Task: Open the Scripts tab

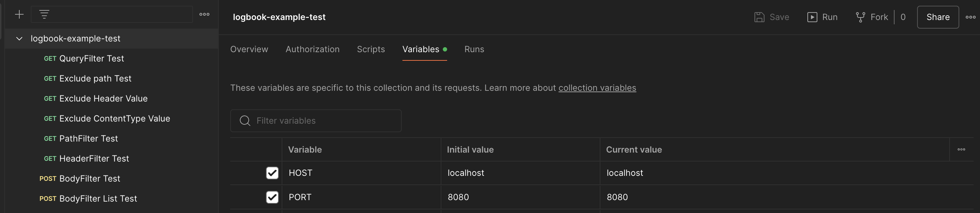Action: 371,49
